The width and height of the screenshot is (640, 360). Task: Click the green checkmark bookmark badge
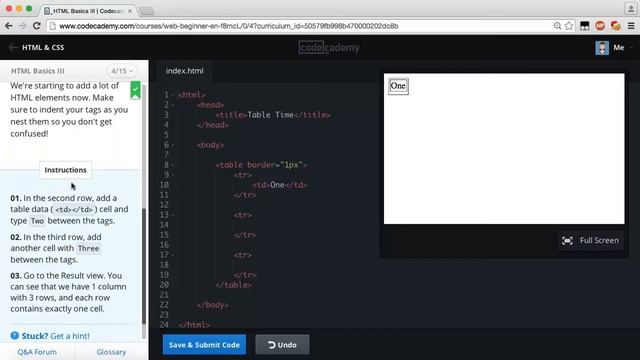pos(135,90)
